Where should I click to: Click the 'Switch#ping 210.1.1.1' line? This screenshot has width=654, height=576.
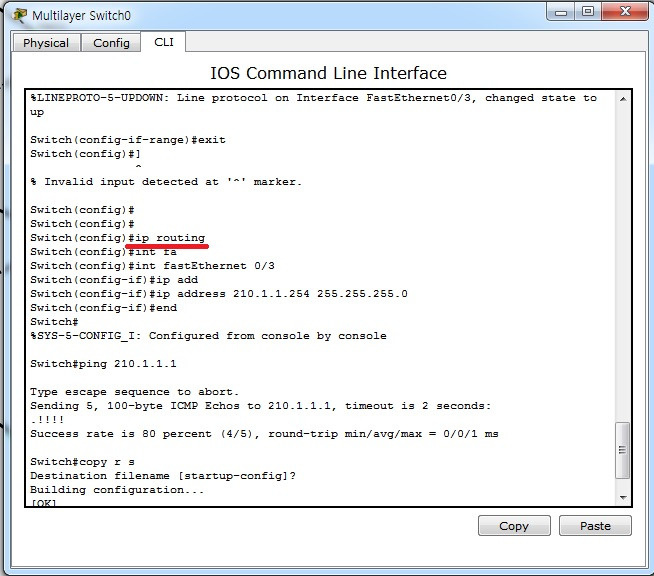[x=103, y=364]
